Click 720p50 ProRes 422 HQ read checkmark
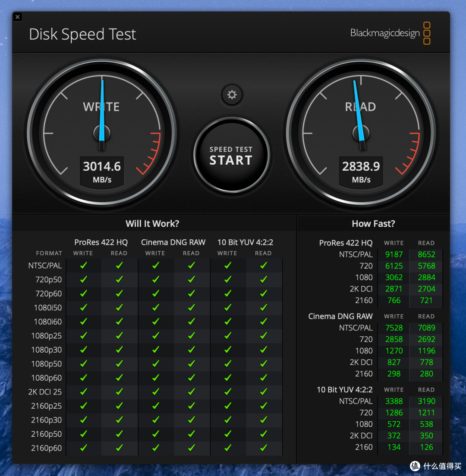466x476 pixels. pyautogui.click(x=120, y=279)
